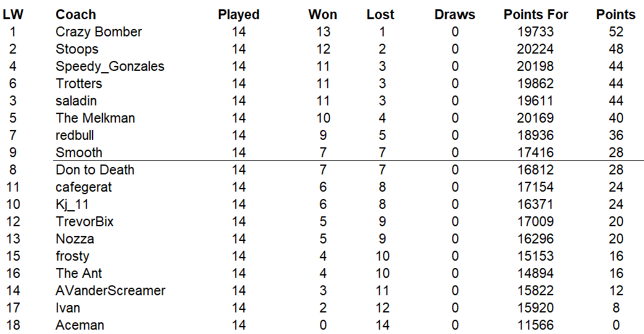Click the Played column header

click(x=239, y=15)
